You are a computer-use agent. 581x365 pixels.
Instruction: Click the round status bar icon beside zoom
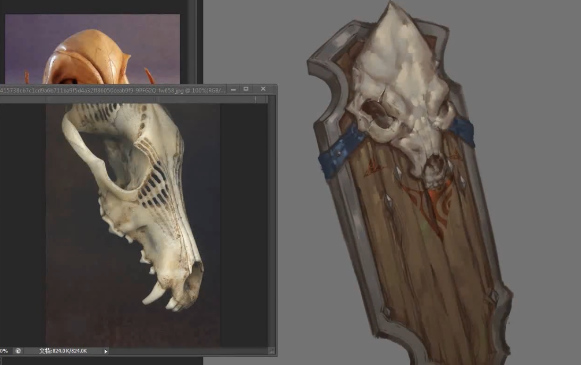coord(18,351)
